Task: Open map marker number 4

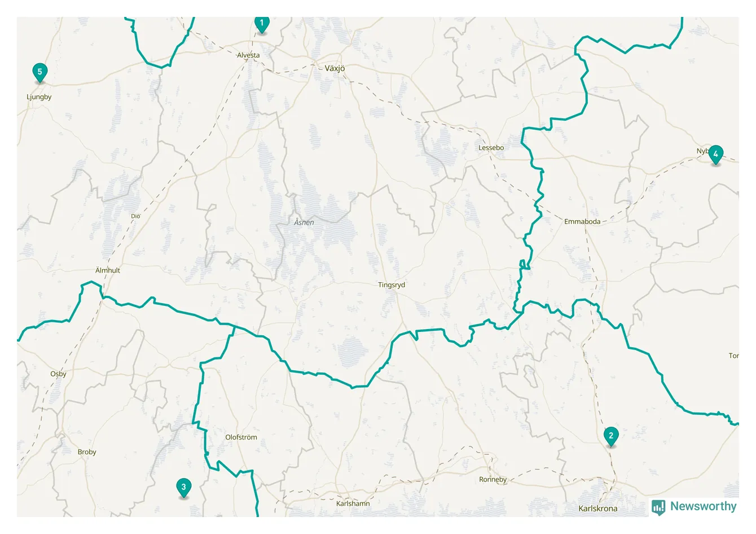Action: pyautogui.click(x=715, y=154)
